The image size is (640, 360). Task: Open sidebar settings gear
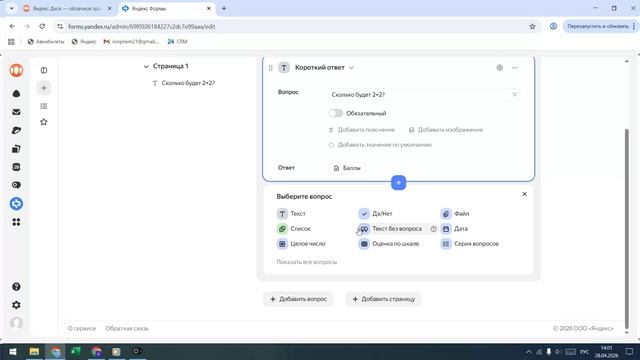pyautogui.click(x=16, y=305)
